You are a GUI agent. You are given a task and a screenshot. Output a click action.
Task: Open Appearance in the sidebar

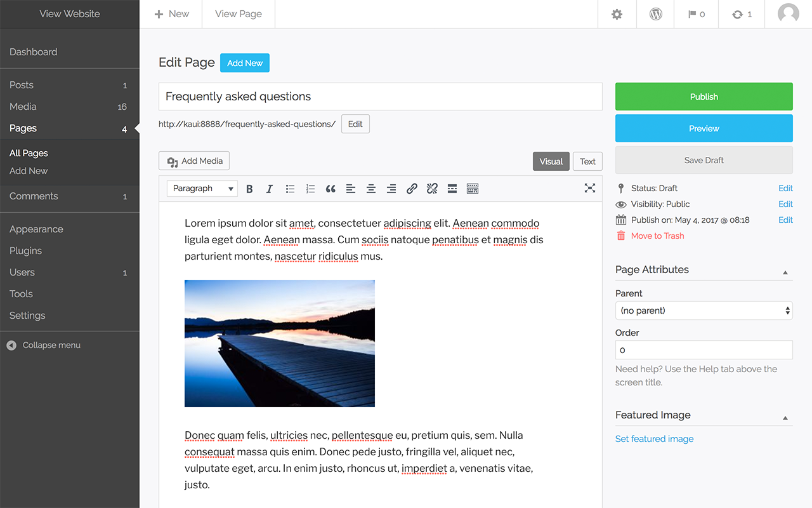pyautogui.click(x=36, y=229)
